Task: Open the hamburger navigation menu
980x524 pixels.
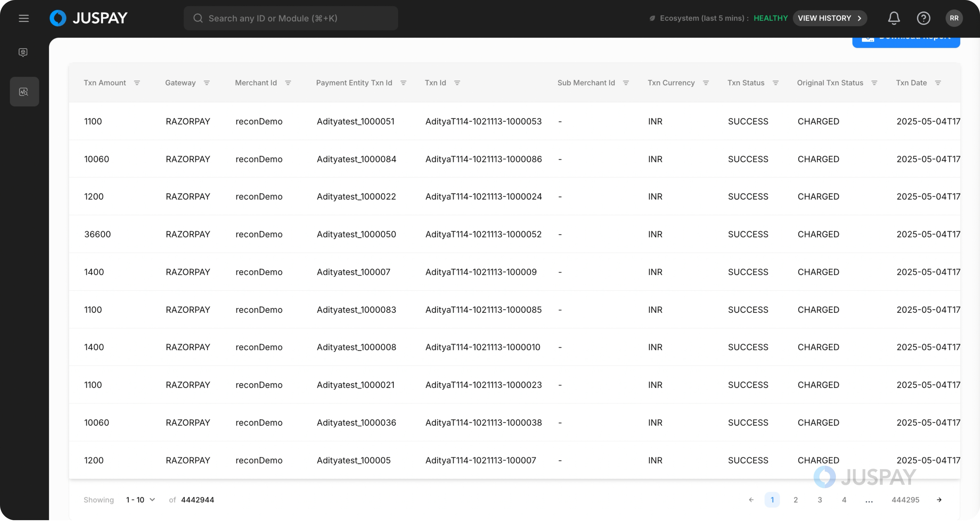Action: tap(24, 18)
